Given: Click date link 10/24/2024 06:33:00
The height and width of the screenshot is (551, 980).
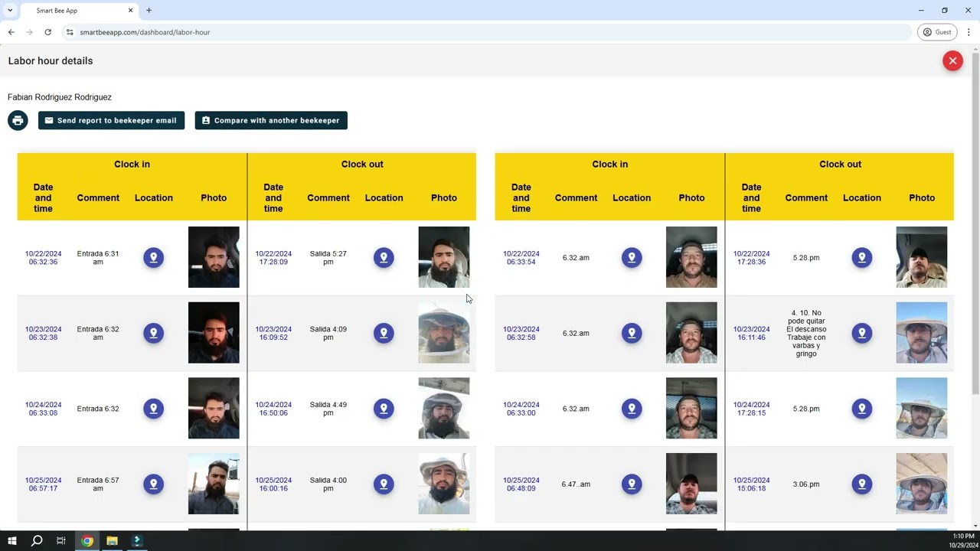Looking at the screenshot, I should click(x=521, y=409).
